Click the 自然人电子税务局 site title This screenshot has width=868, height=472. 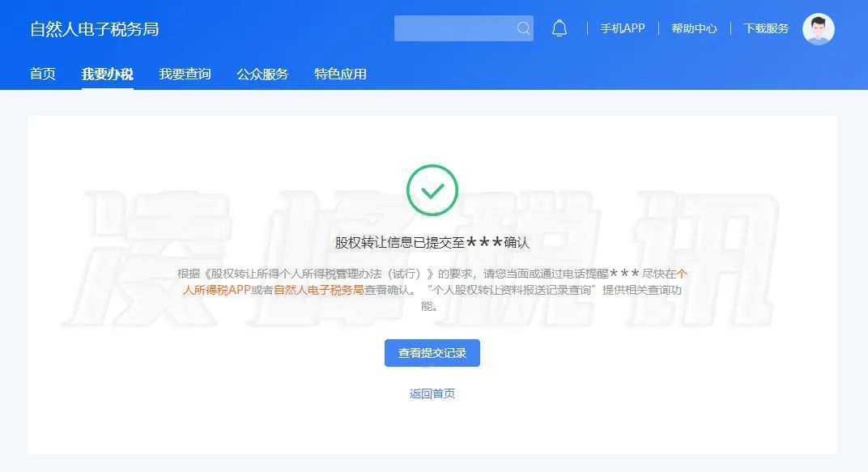[94, 29]
